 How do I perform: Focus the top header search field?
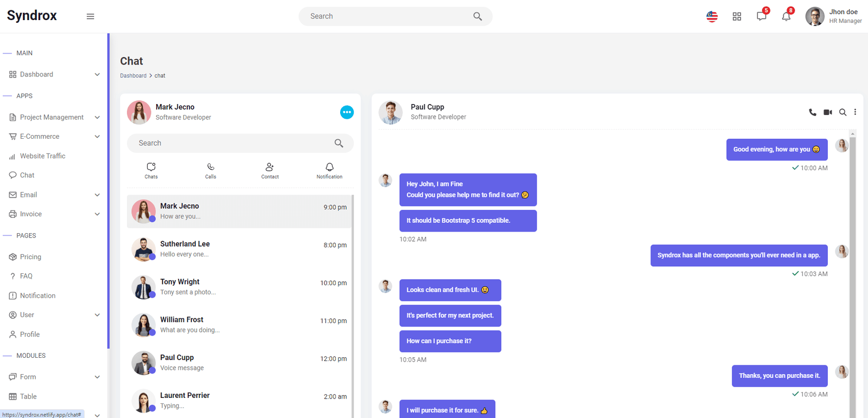pyautogui.click(x=395, y=16)
